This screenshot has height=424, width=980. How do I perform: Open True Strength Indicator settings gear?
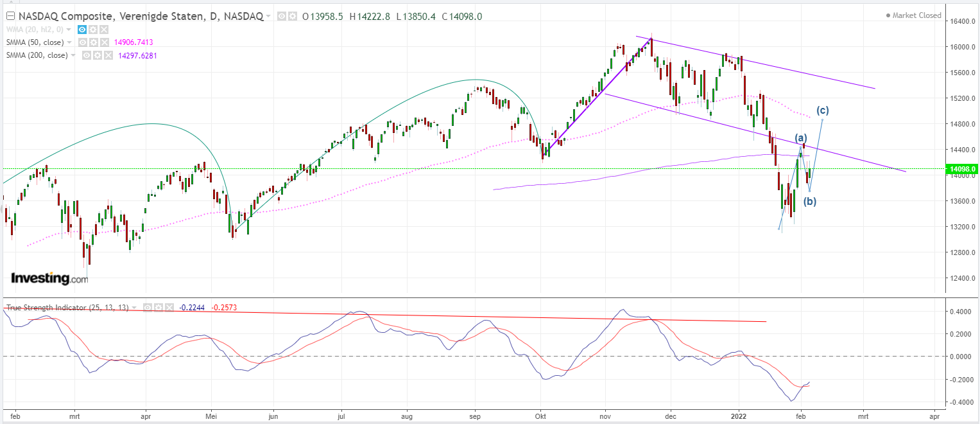(x=159, y=308)
